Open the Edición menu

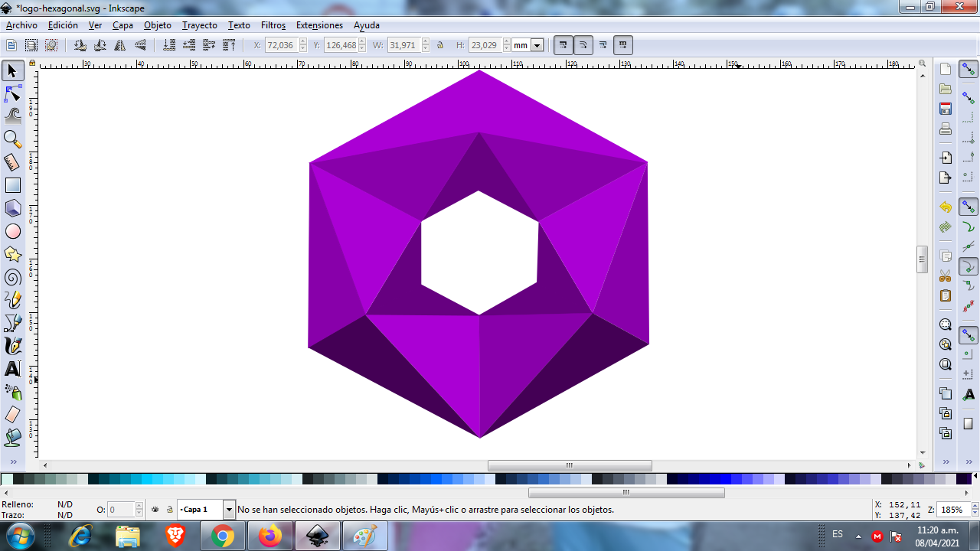63,25
